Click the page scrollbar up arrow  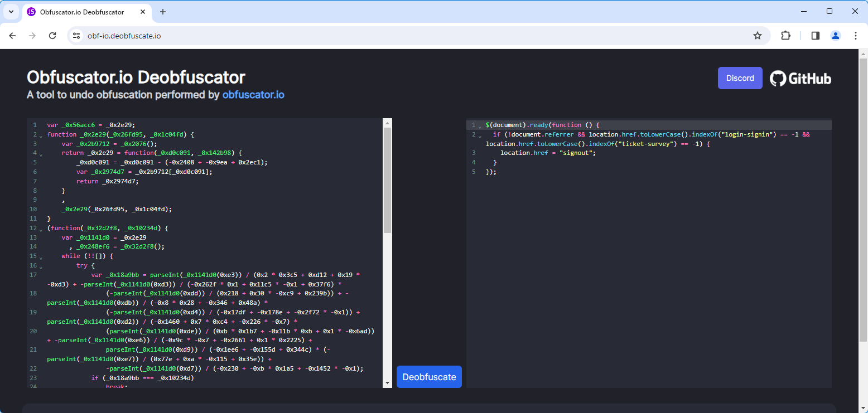point(863,54)
